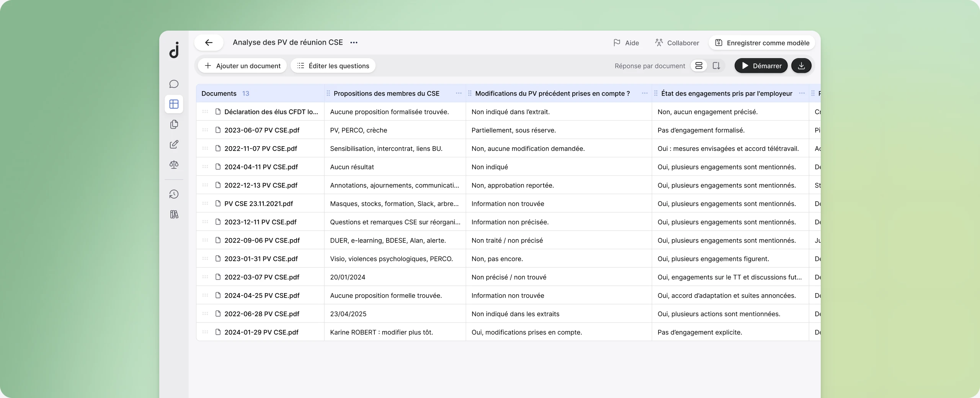Open the history clock icon in sidebar
980x398 pixels.
pyautogui.click(x=174, y=194)
